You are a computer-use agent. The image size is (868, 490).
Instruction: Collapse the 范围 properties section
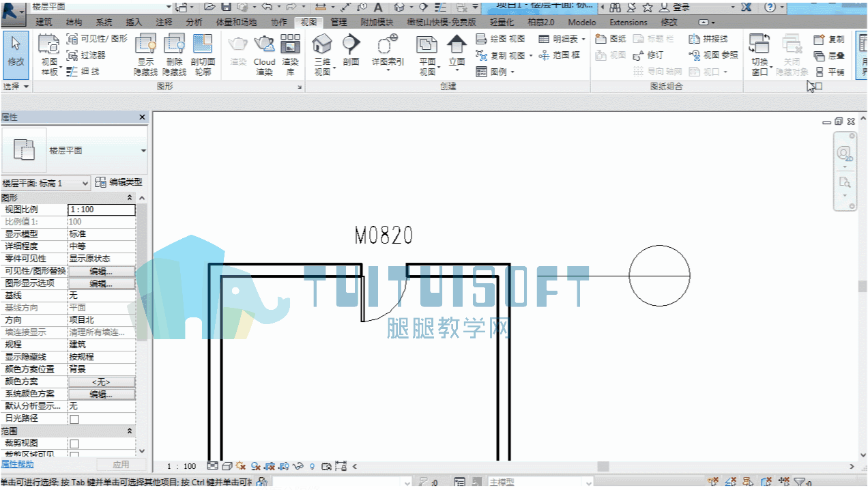130,431
